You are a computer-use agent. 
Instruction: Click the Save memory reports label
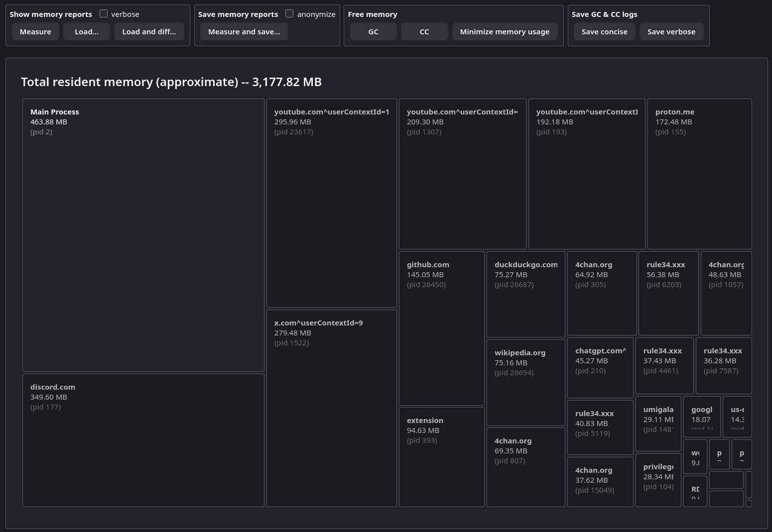tap(238, 14)
